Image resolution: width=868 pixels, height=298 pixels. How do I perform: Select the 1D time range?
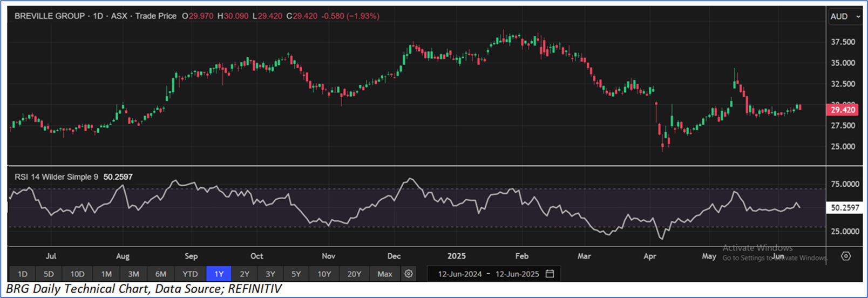22,274
